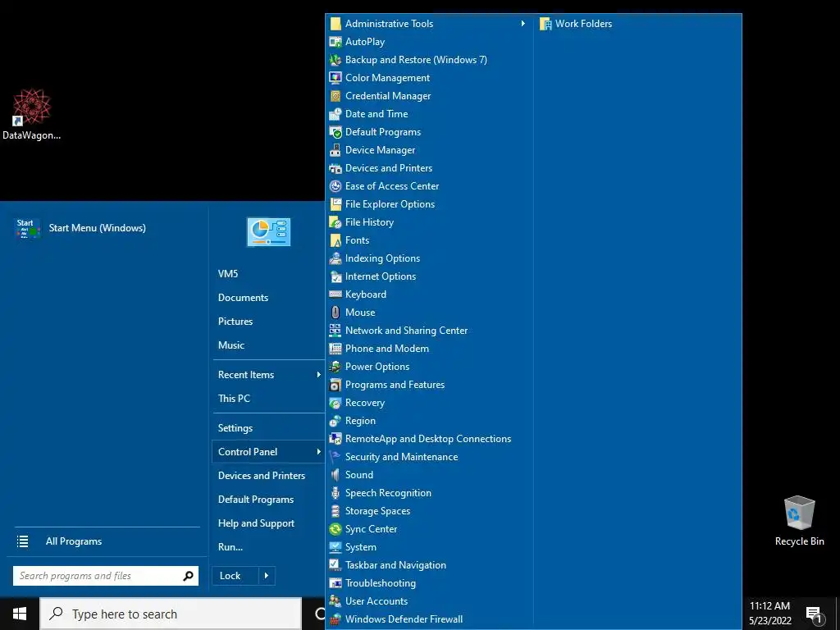Image resolution: width=840 pixels, height=630 pixels.
Task: Open the Sound speaker icon
Action: (x=336, y=475)
